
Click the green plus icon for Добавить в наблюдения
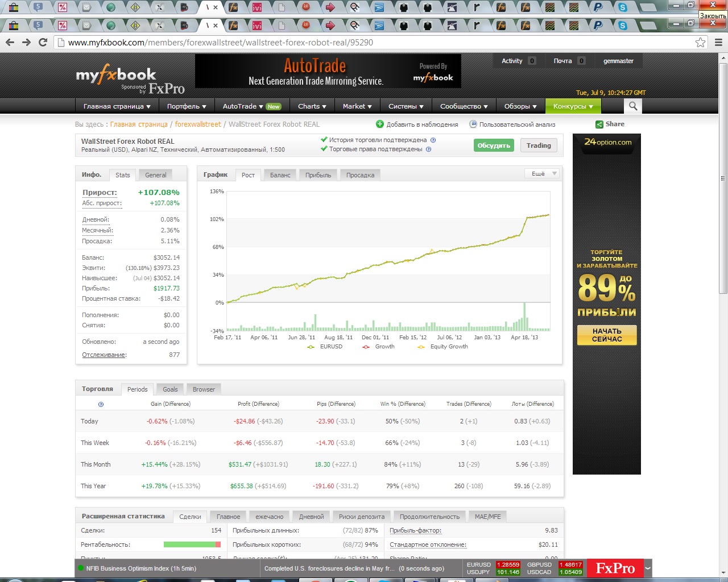pos(380,124)
